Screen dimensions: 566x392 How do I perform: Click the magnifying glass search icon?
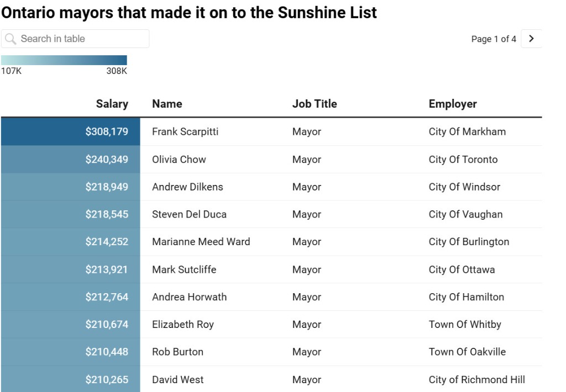11,39
